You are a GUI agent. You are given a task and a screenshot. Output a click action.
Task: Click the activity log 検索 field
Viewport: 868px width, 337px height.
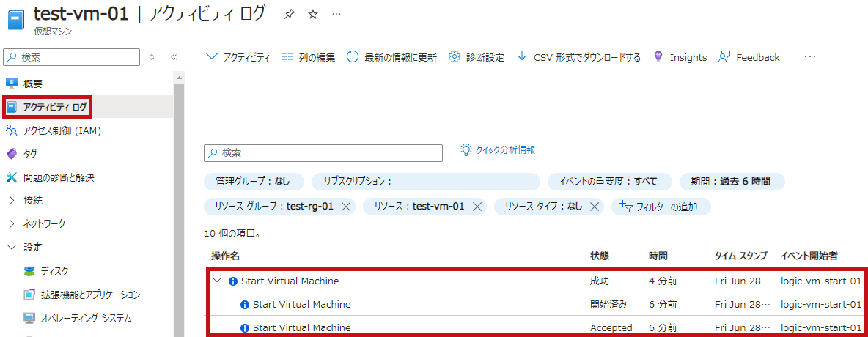point(324,152)
